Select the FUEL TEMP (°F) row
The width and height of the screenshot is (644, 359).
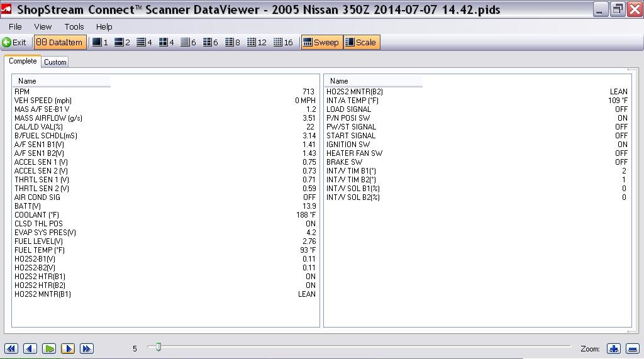[x=165, y=250]
